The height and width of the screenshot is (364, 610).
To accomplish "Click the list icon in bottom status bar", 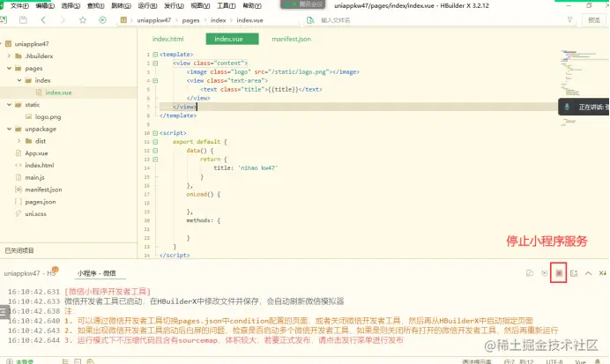I will pos(65,361).
